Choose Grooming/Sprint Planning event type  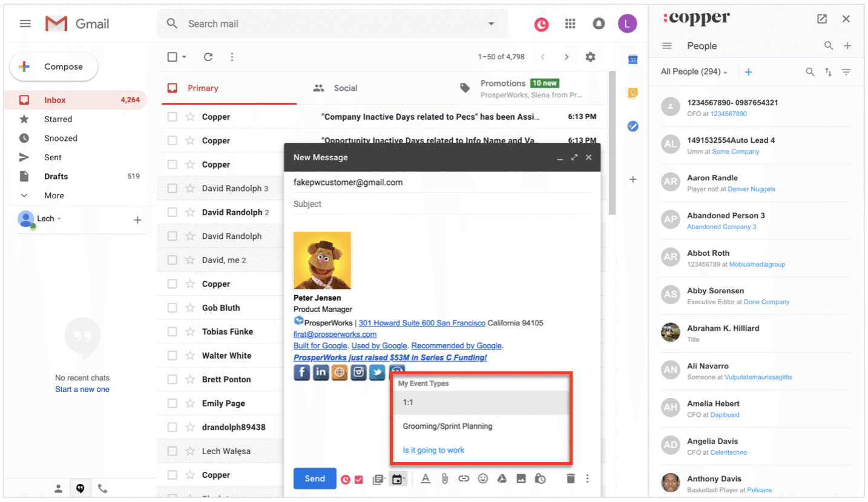(481, 426)
